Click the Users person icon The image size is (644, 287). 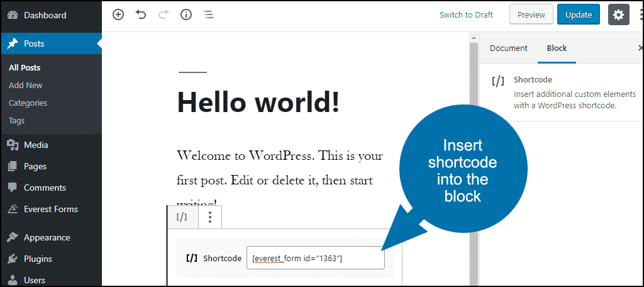[x=13, y=280]
